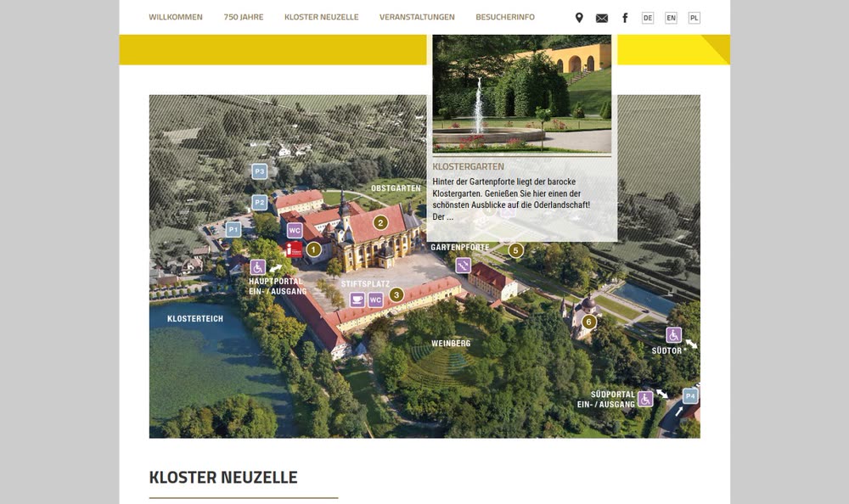Click the KLOSTERTEICH map label
The width and height of the screenshot is (849, 504).
click(x=195, y=319)
